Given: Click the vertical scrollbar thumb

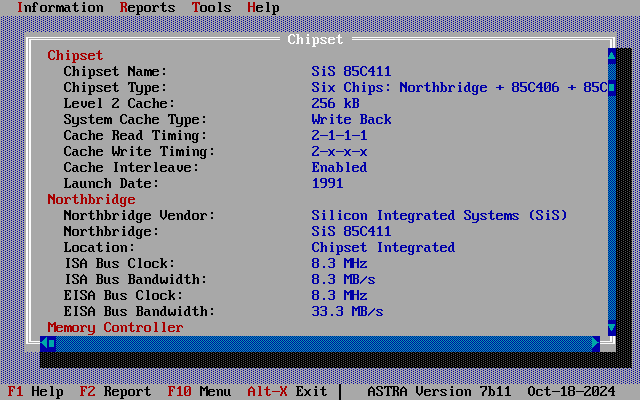Looking at the screenshot, I should pyautogui.click(x=611, y=87).
